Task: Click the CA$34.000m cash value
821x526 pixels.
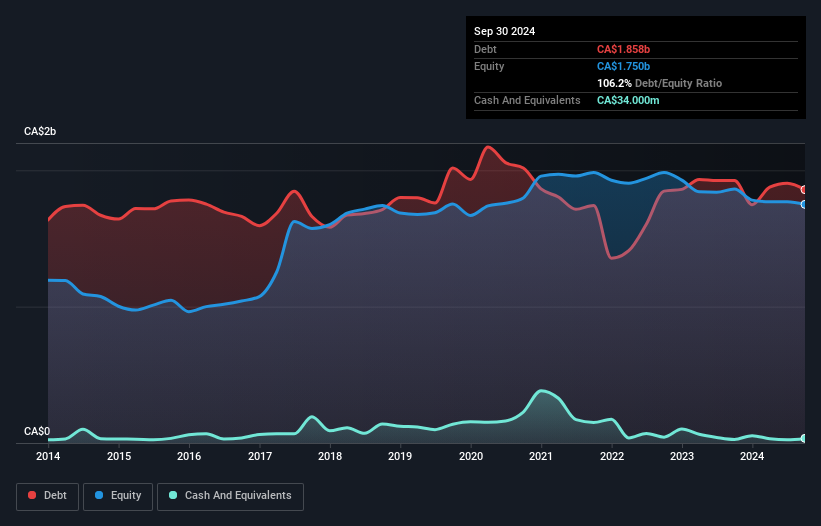Action: [628, 100]
